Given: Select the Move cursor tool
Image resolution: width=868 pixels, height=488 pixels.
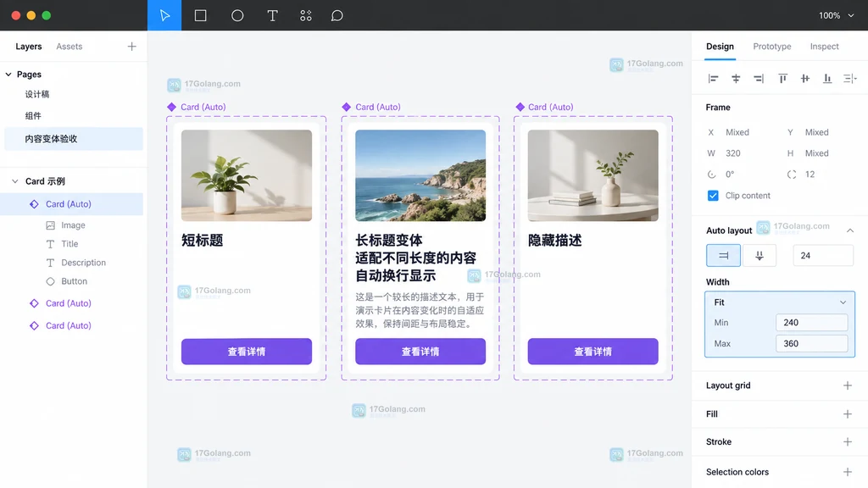Looking at the screenshot, I should (164, 15).
